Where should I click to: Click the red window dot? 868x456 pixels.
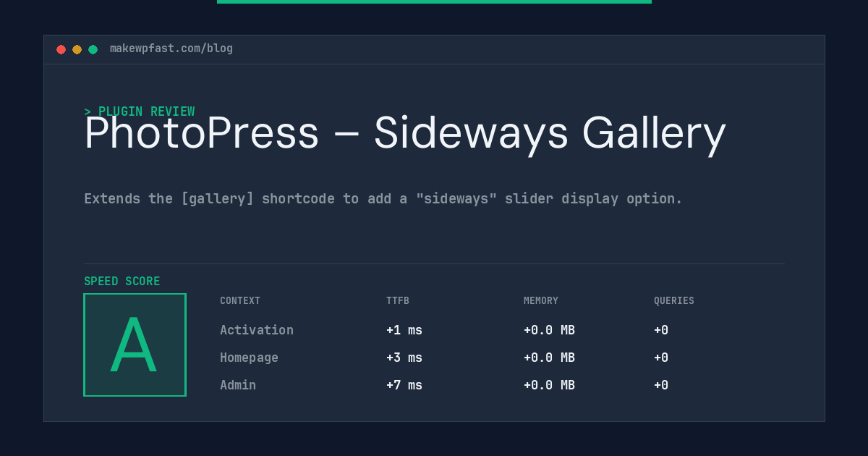[61, 49]
